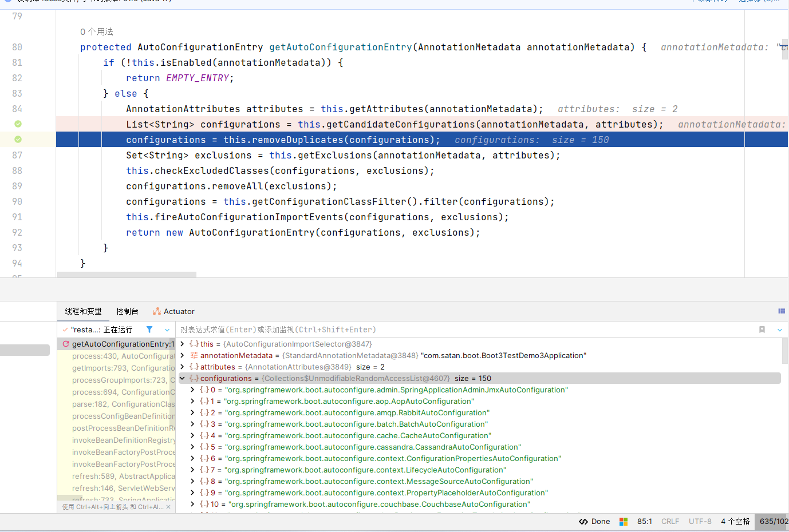Select the process:430 stack frame
The image size is (789, 532).
coord(116,356)
